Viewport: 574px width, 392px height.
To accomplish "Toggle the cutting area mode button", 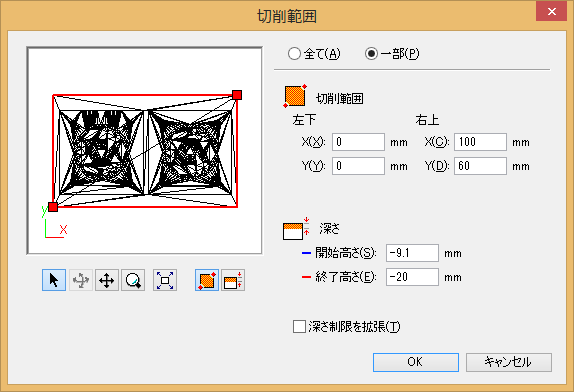I will (207, 280).
